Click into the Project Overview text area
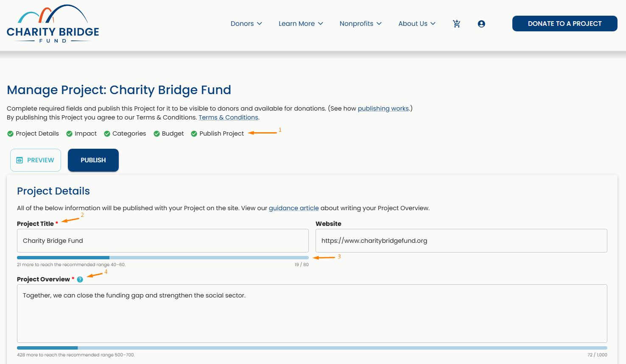 pyautogui.click(x=312, y=314)
